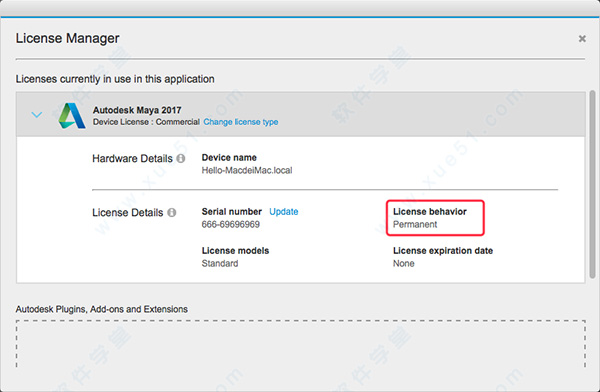Click the Device License : Commercial text
This screenshot has width=600, height=392.
tap(146, 122)
